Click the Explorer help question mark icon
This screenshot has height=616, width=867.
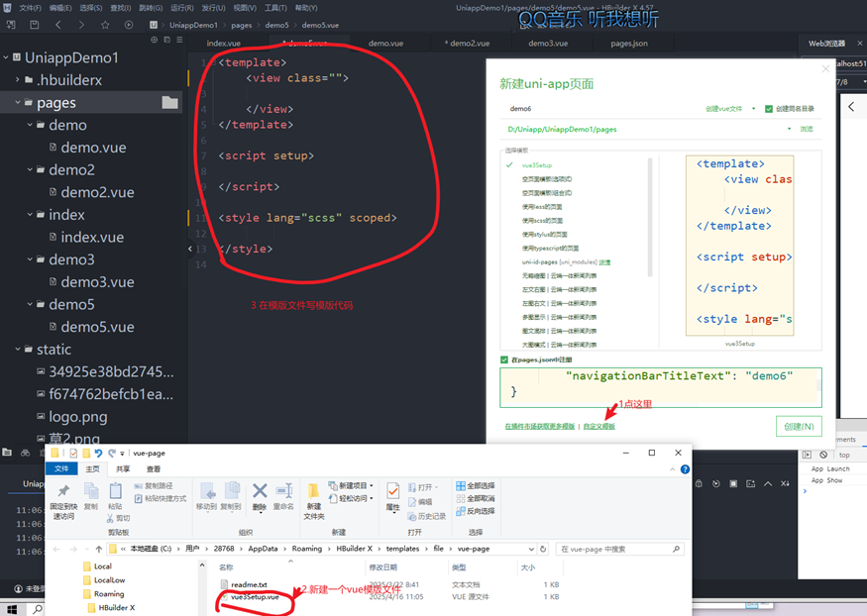point(685,469)
